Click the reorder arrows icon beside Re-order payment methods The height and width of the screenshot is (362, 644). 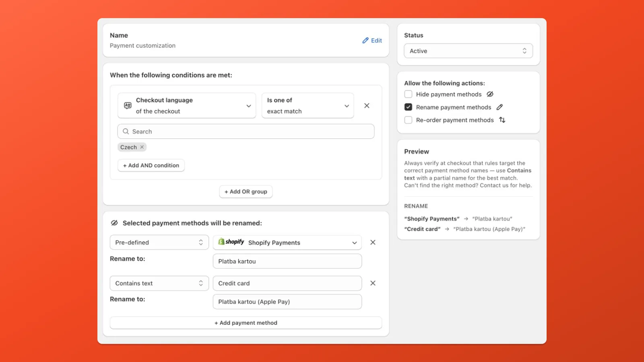click(502, 120)
